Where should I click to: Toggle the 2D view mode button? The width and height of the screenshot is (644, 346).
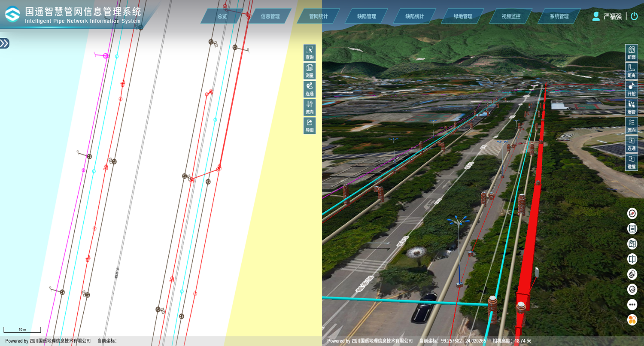click(632, 228)
